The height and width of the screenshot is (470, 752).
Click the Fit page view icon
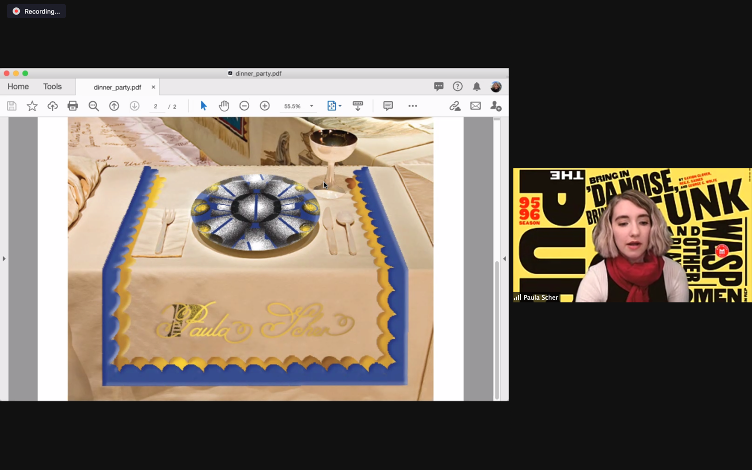(x=331, y=106)
